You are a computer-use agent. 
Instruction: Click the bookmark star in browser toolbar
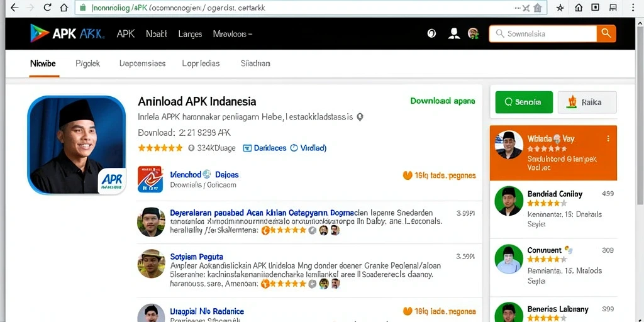(560, 8)
